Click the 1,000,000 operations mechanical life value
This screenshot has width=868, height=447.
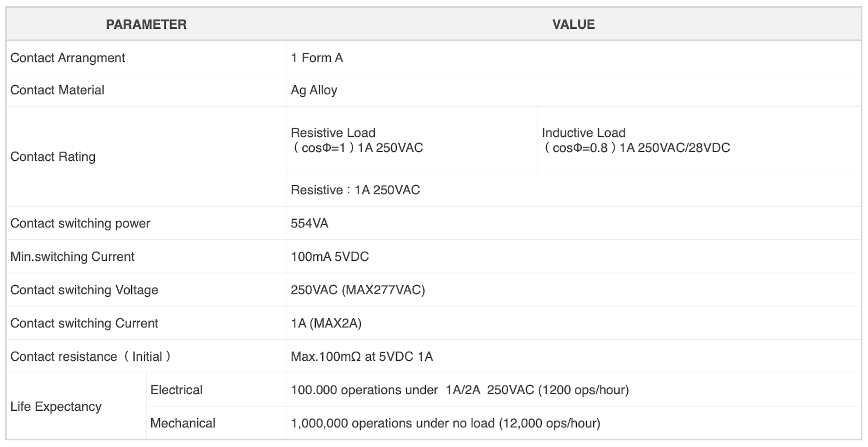tap(446, 423)
